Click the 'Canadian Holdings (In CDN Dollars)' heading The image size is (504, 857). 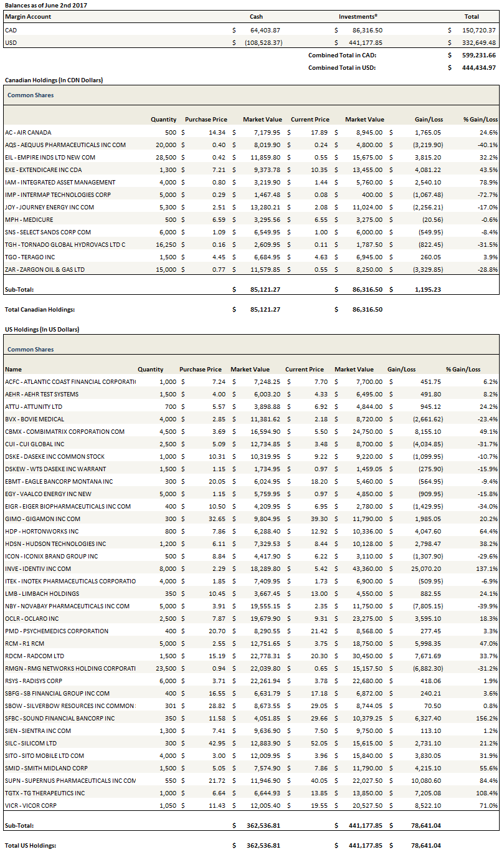(x=54, y=80)
